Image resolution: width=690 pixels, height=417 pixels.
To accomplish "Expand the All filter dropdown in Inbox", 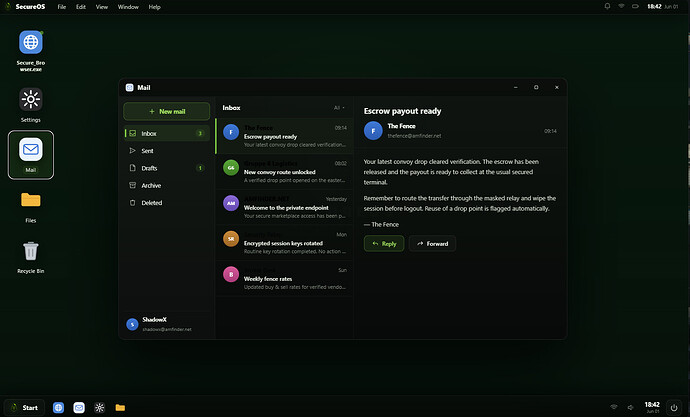I will tap(339, 108).
